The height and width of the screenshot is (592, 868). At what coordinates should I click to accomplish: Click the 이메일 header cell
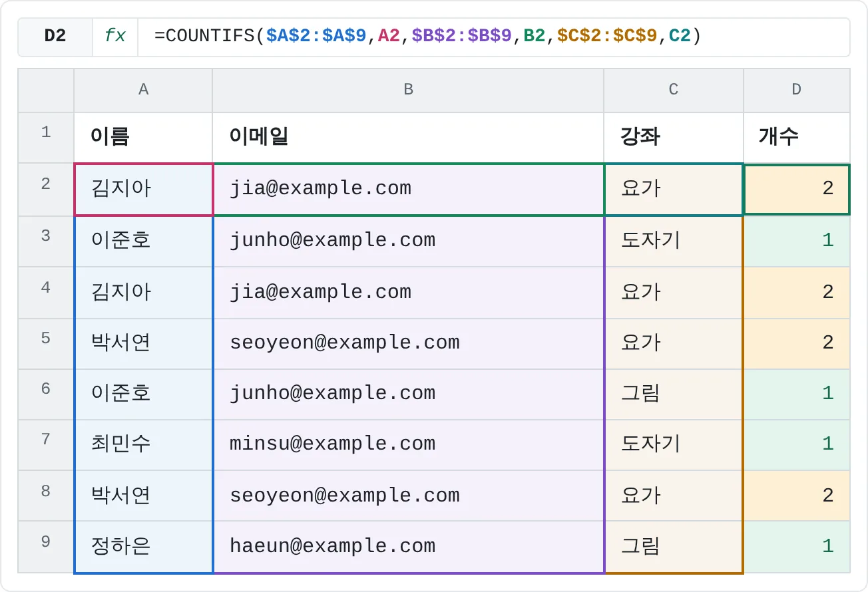point(408,138)
